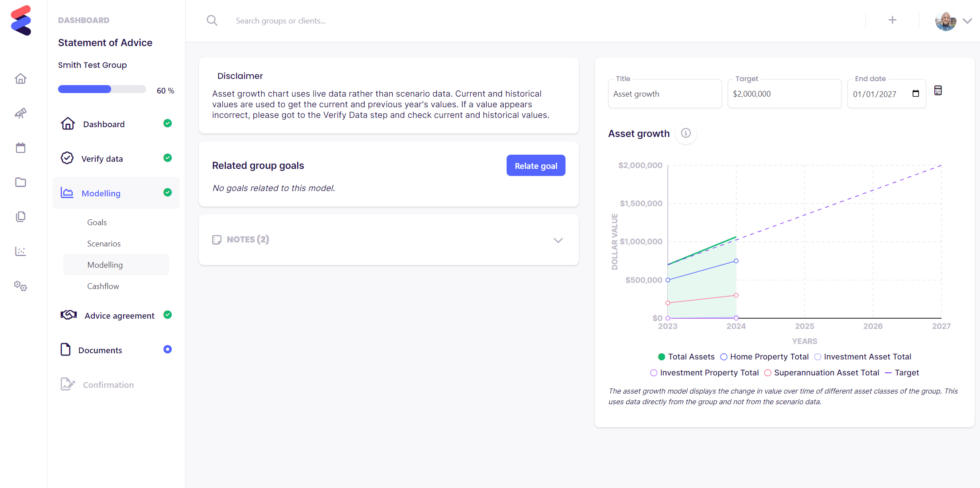This screenshot has width=980, height=488.
Task: Click the info icon next to Asset growth
Action: (686, 133)
